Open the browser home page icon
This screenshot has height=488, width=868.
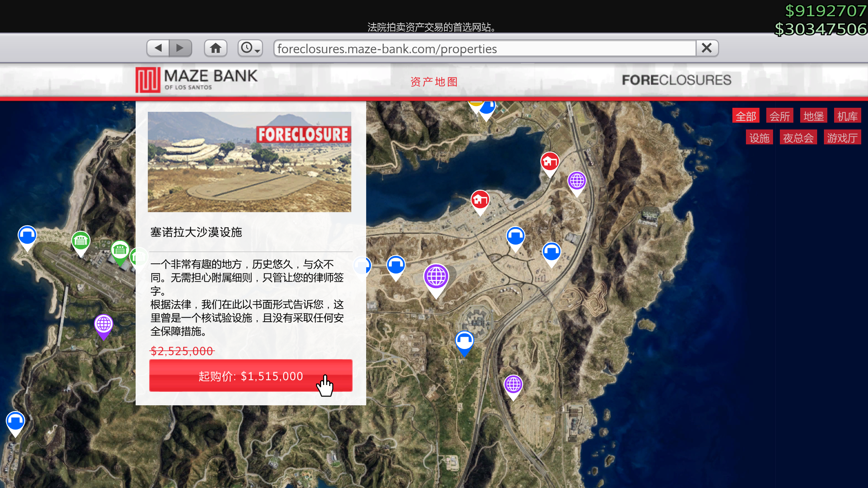216,48
